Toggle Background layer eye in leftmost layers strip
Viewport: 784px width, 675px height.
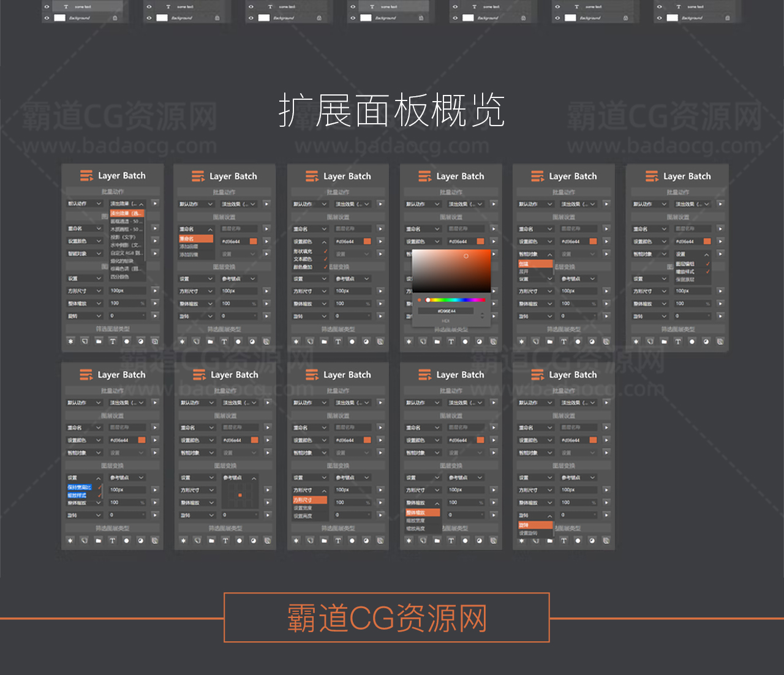click(x=47, y=18)
